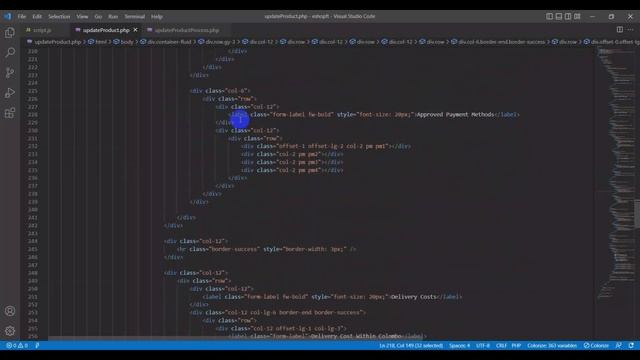Open the Search view in activity bar

coord(10,52)
